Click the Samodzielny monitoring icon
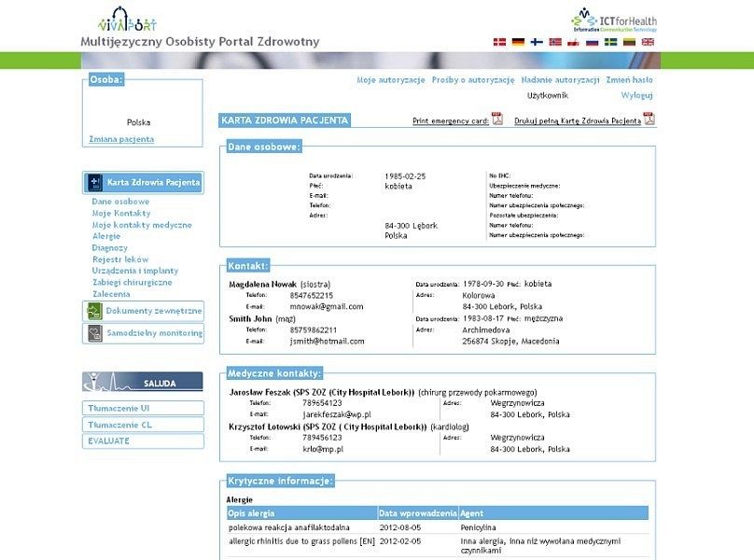Image resolution: width=754 pixels, height=560 pixels. (x=94, y=333)
